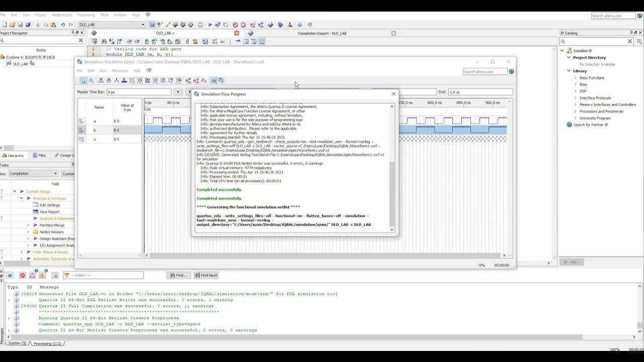This screenshot has width=644, height=362.
Task: Click Waveform Editor horizontal scrollbar
Action: tap(325, 255)
